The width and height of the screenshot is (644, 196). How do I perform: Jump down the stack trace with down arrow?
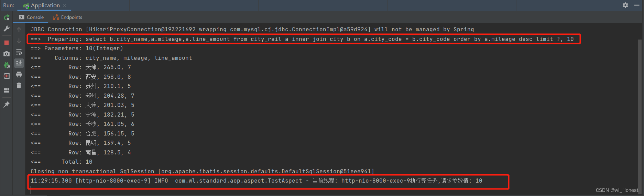[x=19, y=41]
